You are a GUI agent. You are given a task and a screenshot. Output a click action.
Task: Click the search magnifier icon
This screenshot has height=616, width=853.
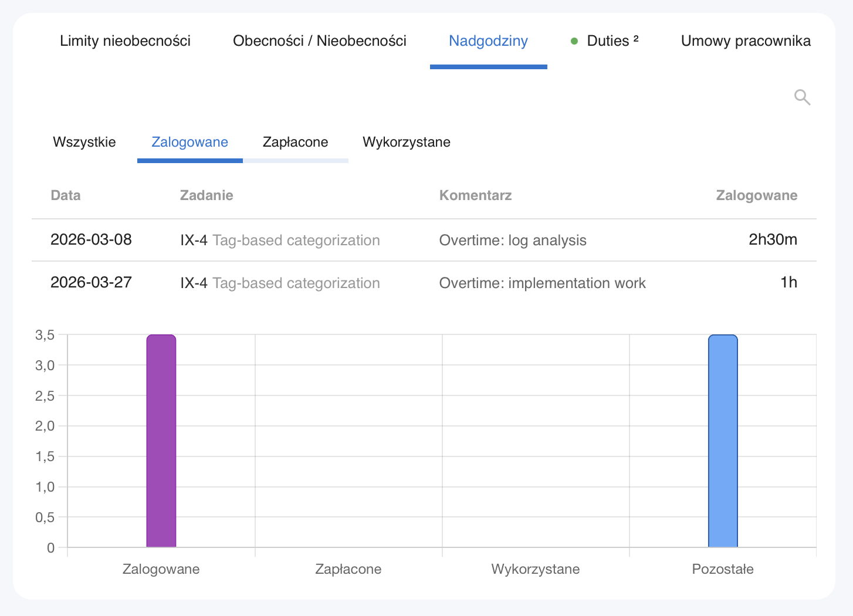(802, 97)
